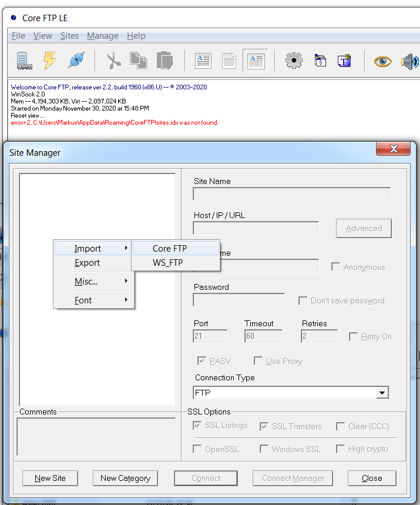Click the Host / IP / URL field
The width and height of the screenshot is (420, 505).
(x=256, y=228)
